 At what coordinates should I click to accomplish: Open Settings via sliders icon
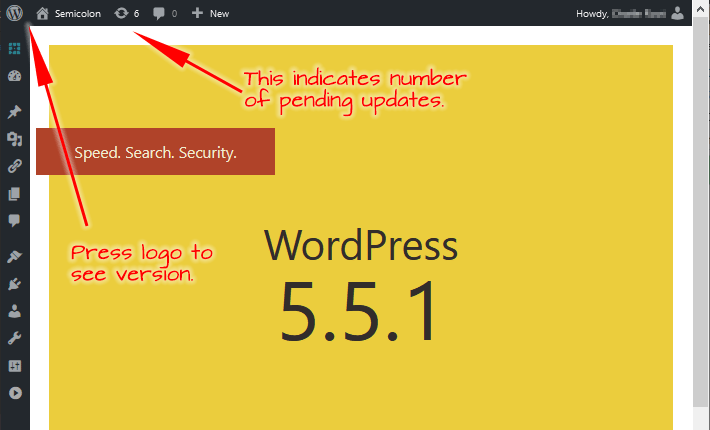[14, 366]
